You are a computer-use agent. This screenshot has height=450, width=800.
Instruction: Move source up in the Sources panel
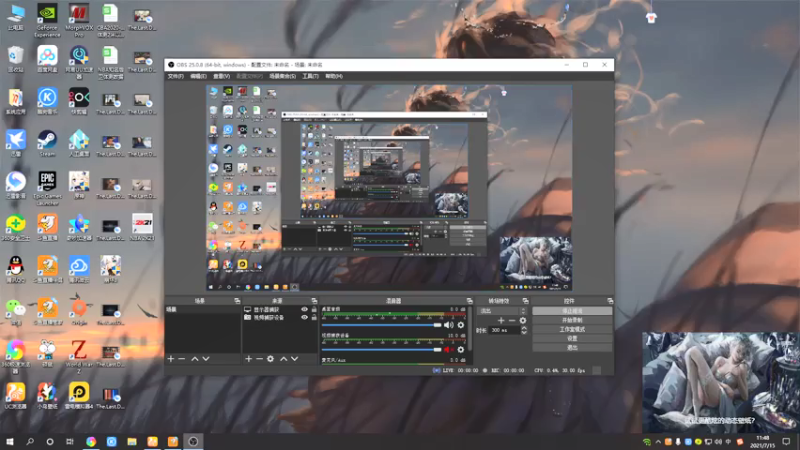coord(284,359)
